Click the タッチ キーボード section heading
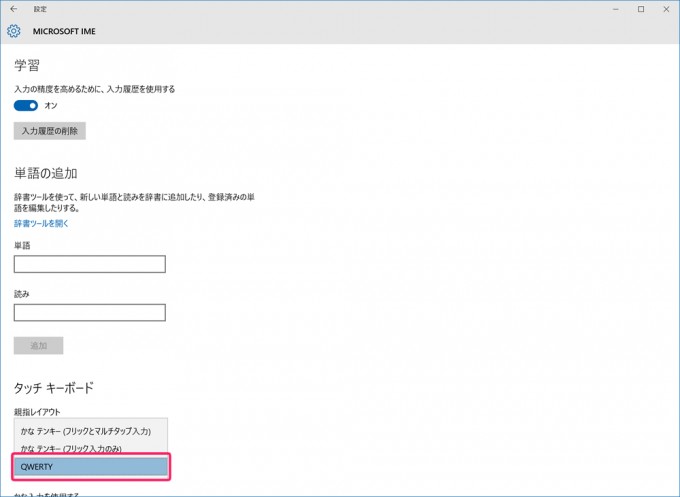 pyautogui.click(x=54, y=388)
